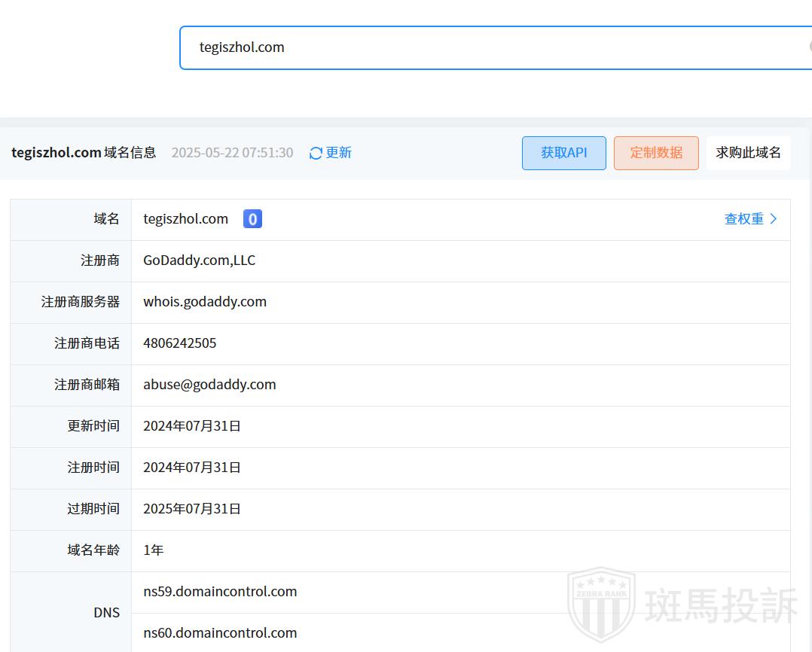Click the ns60.domaincontrol.com DNS entry

[220, 633]
